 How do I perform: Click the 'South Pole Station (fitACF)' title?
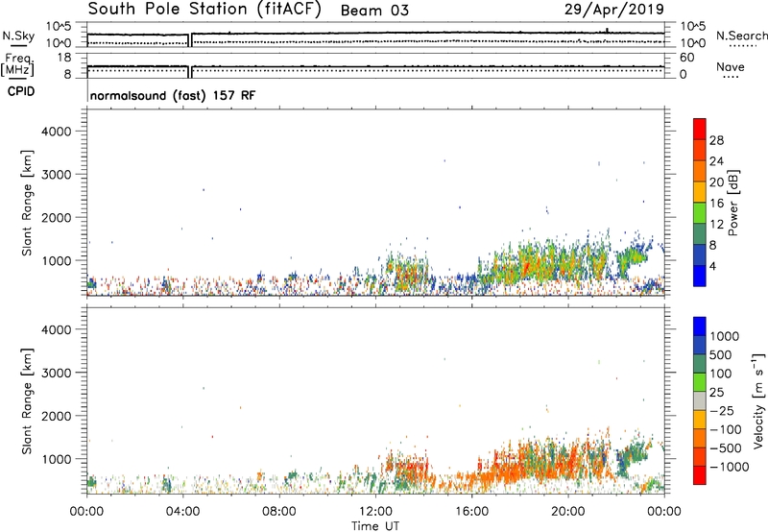coord(204,10)
